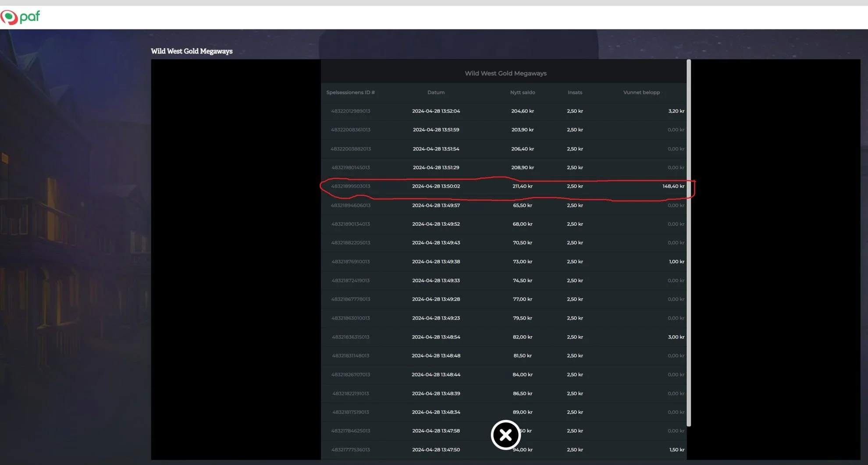
Task: Click the date '2024-04-28 13:51:54'
Action: [x=436, y=149]
